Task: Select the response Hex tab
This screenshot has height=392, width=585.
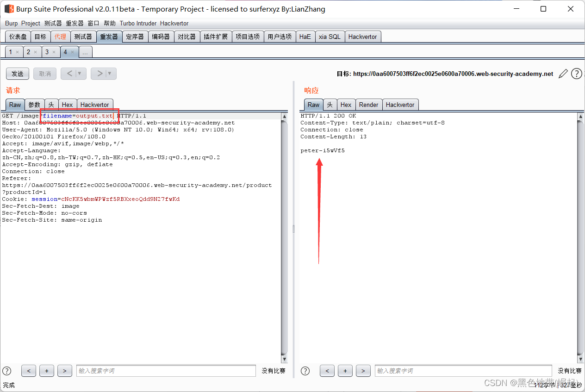Action: [x=346, y=105]
